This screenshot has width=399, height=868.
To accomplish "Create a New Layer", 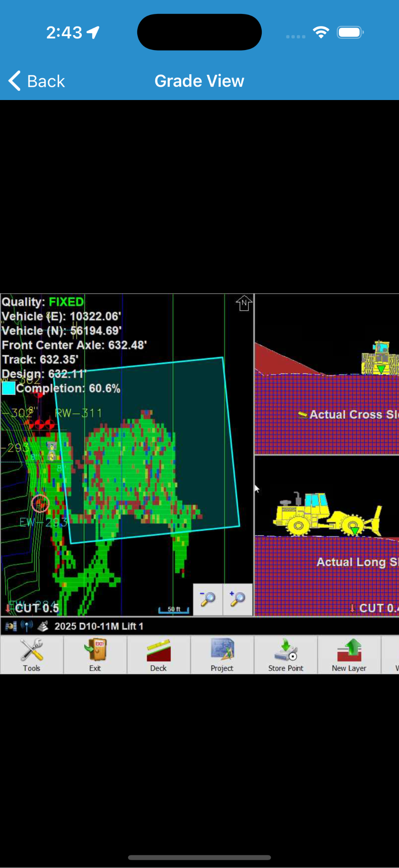I will [x=349, y=655].
